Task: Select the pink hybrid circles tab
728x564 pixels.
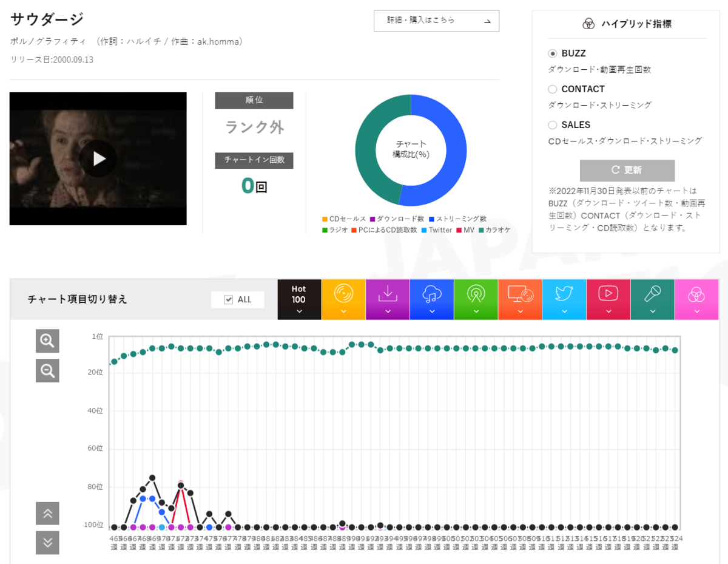Action: 696,299
